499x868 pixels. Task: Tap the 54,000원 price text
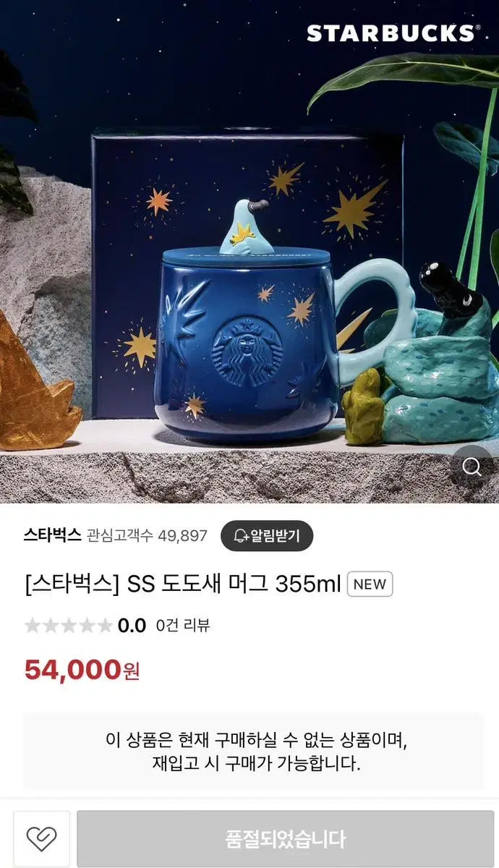[x=82, y=671]
